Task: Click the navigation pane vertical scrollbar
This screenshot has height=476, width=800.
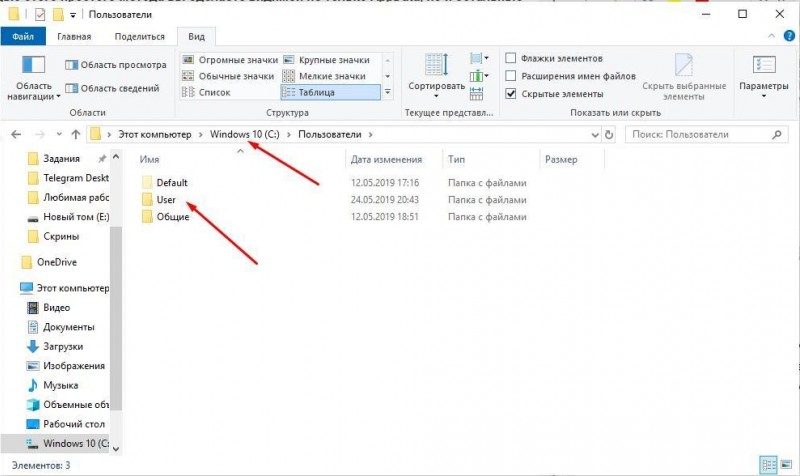Action: click(116, 316)
